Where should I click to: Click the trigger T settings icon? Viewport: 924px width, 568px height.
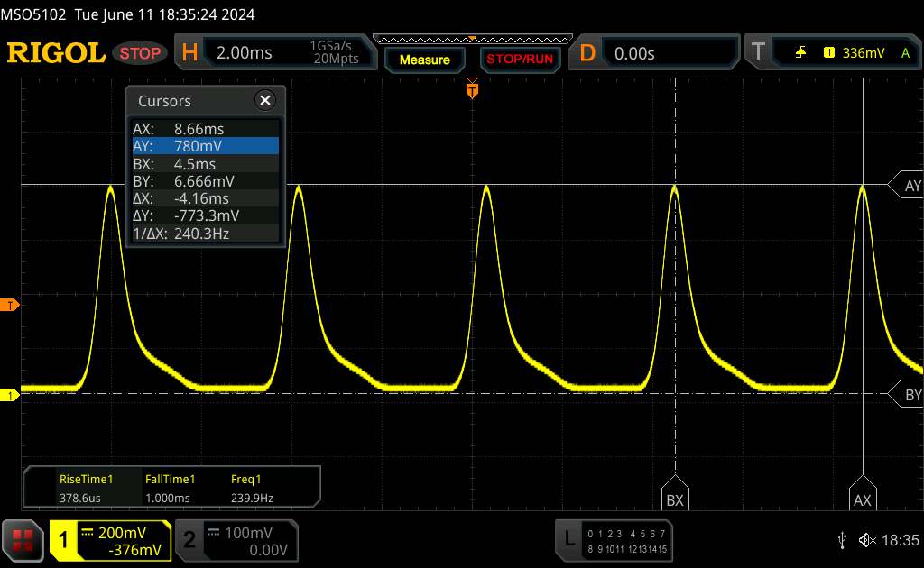(x=757, y=53)
